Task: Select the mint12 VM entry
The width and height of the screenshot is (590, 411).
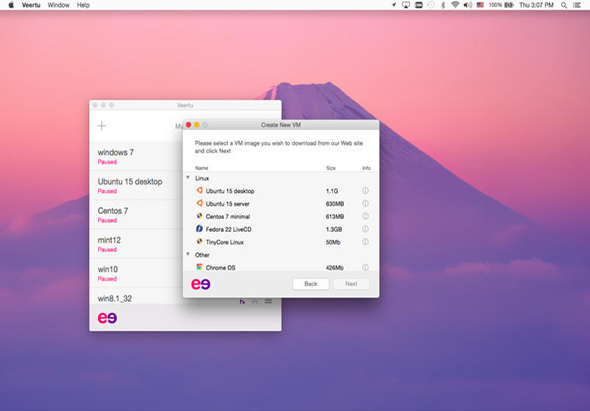Action: coord(136,244)
